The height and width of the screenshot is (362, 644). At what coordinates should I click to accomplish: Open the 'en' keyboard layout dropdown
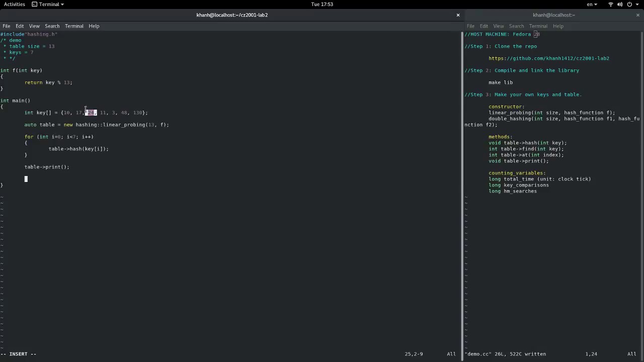click(592, 4)
